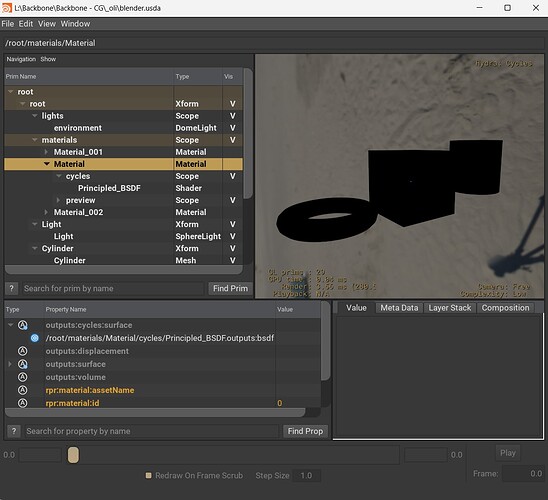Toggle visibility of lights scope

pyautogui.click(x=232, y=116)
